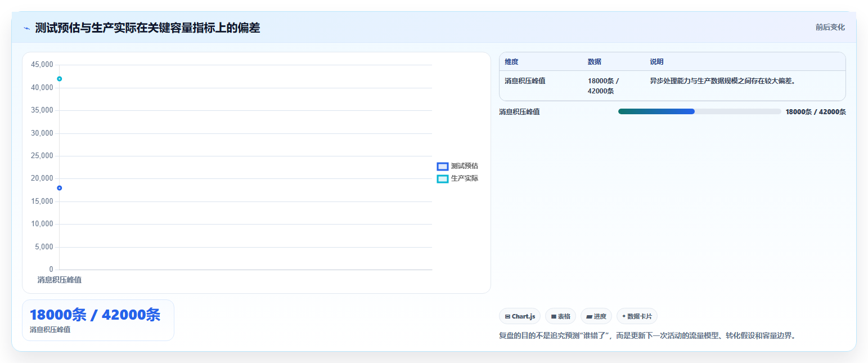Viewport: 868px width, 363px height.
Task: Click the panel title 测试预估与生产实际在关键容量指标上的偏差
Action: (x=147, y=28)
